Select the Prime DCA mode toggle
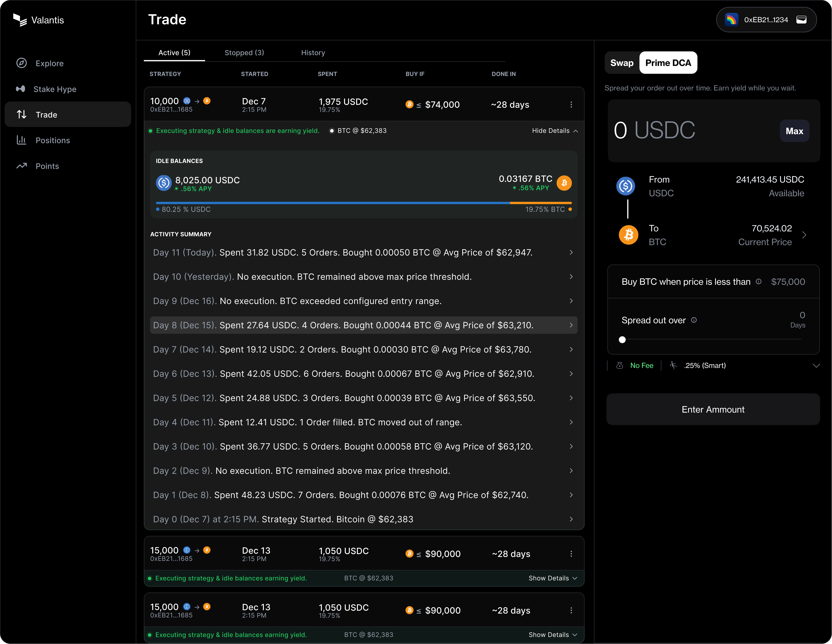The width and height of the screenshot is (832, 644). click(x=668, y=63)
